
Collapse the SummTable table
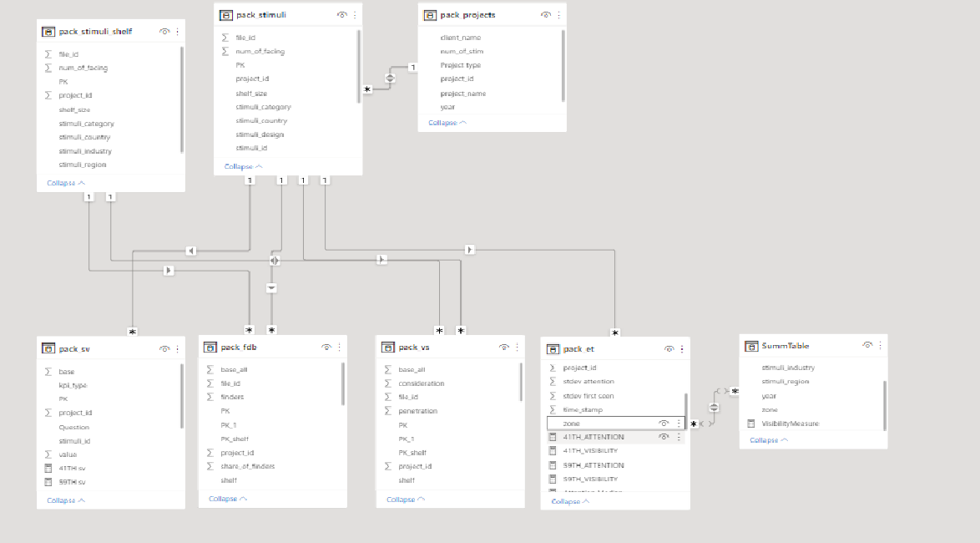[769, 440]
